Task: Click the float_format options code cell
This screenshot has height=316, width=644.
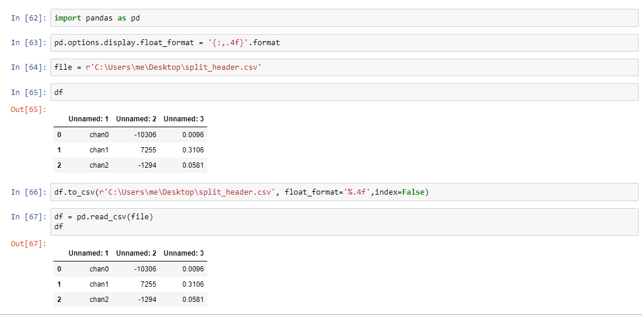Action: [x=344, y=42]
